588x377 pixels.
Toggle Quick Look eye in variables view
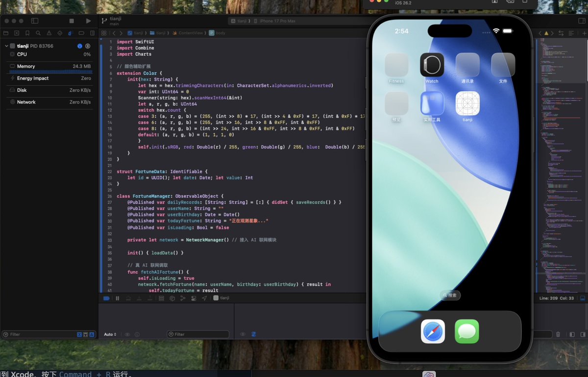[x=127, y=334]
